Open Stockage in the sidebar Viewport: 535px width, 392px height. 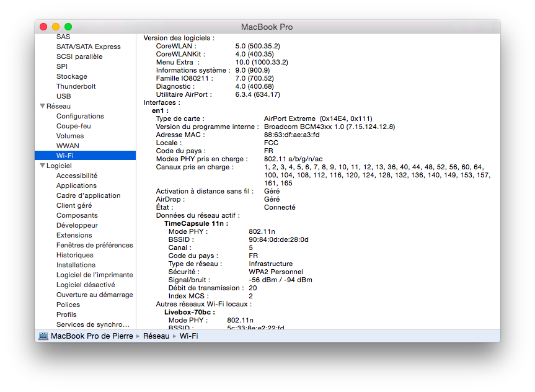pyautogui.click(x=72, y=76)
